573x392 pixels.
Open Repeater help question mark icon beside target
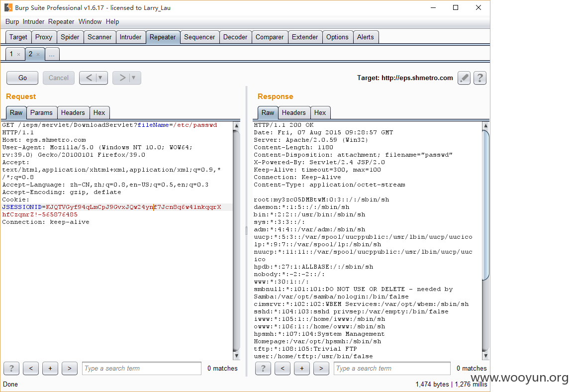[480, 78]
